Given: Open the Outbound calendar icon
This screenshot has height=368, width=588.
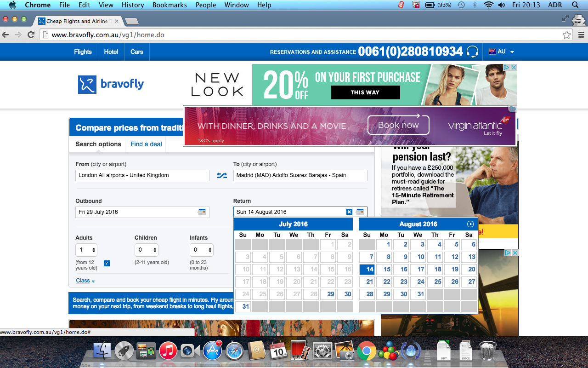Looking at the screenshot, I should [x=202, y=212].
